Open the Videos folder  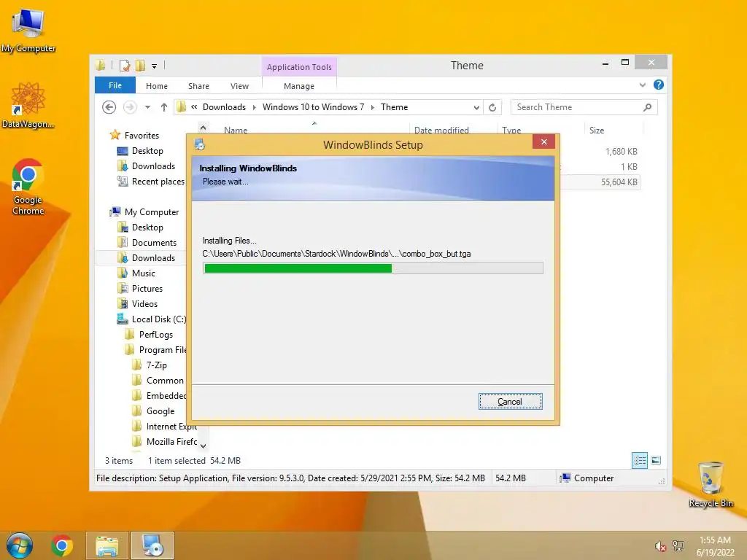click(x=144, y=304)
